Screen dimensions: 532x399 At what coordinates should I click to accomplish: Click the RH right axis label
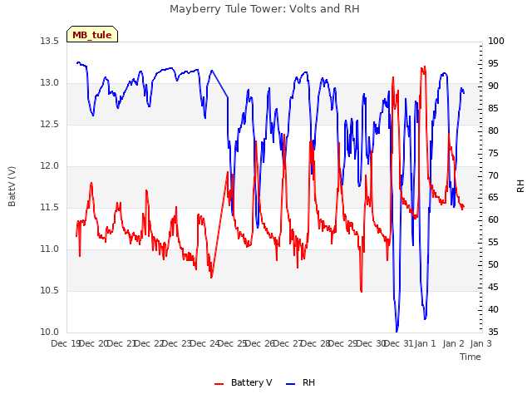point(520,186)
